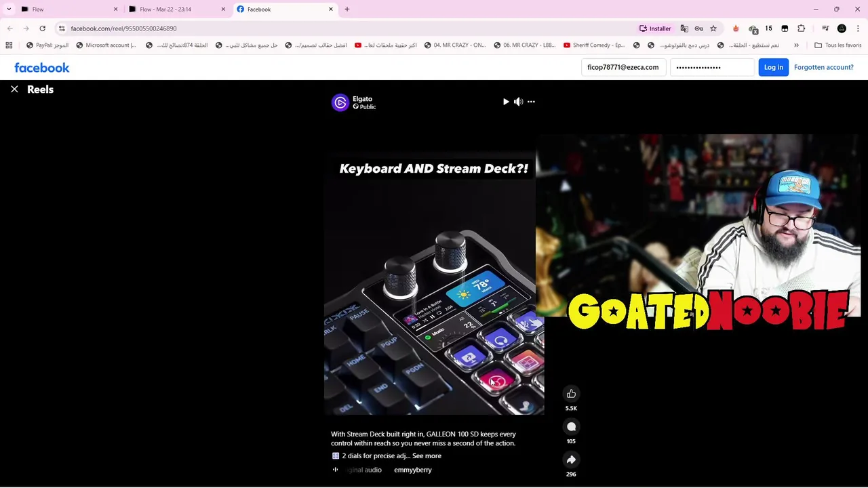
Task: Open a new browser tab
Action: click(347, 9)
